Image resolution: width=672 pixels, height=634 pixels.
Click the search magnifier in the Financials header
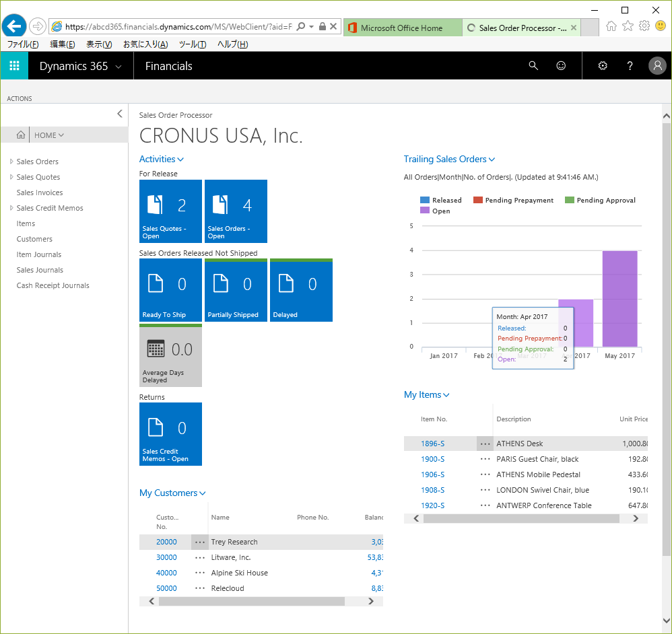[x=533, y=65]
